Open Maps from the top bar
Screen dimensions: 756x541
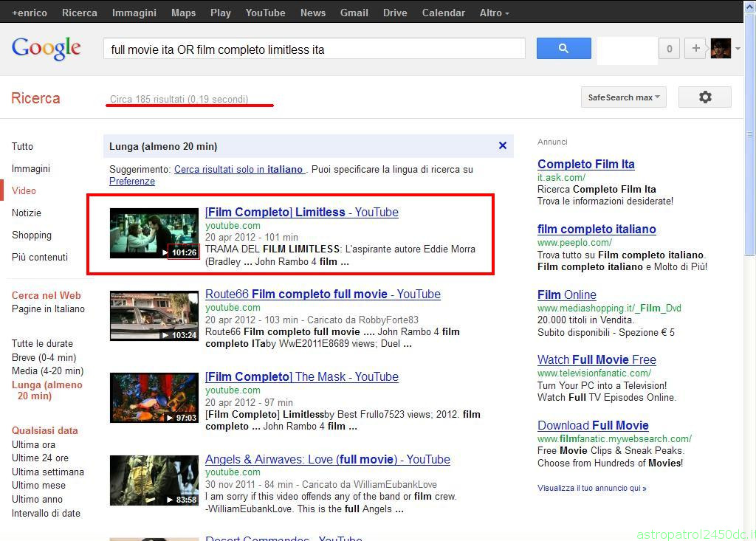184,13
